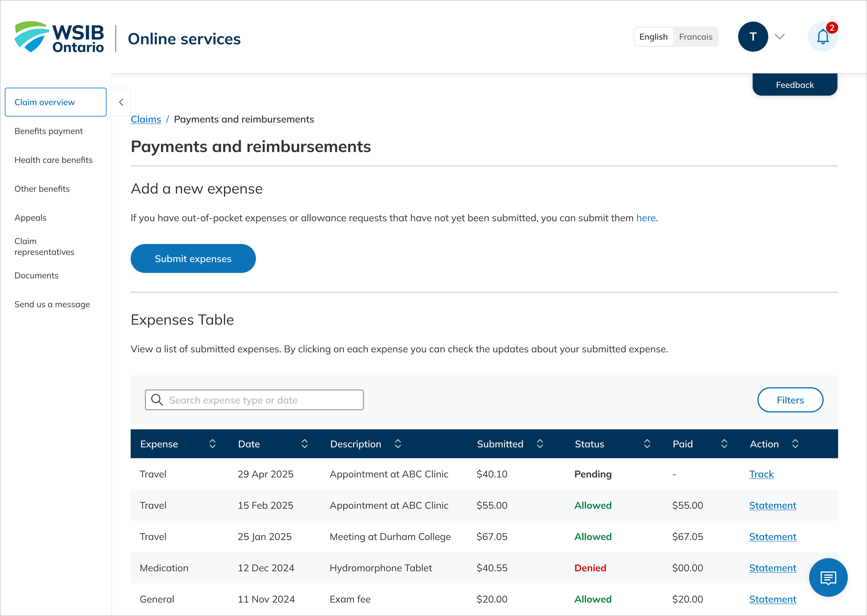Click the search magnifier icon
The width and height of the screenshot is (867, 616).
click(x=157, y=400)
